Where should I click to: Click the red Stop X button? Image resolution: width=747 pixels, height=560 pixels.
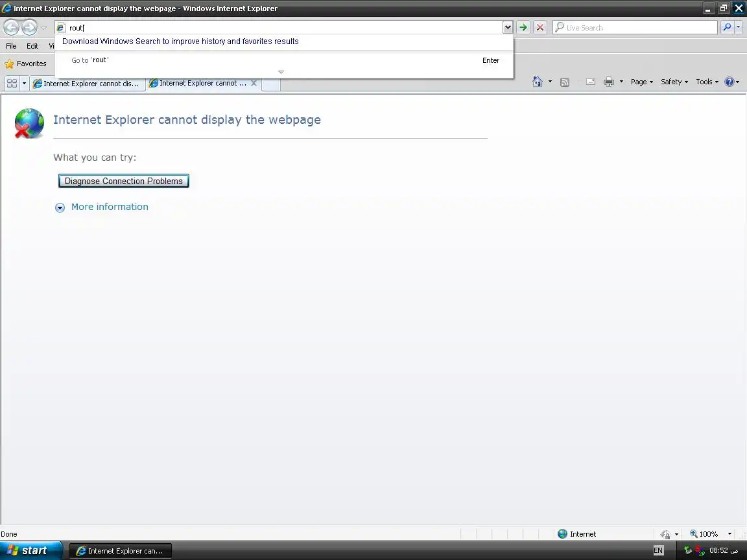(539, 28)
